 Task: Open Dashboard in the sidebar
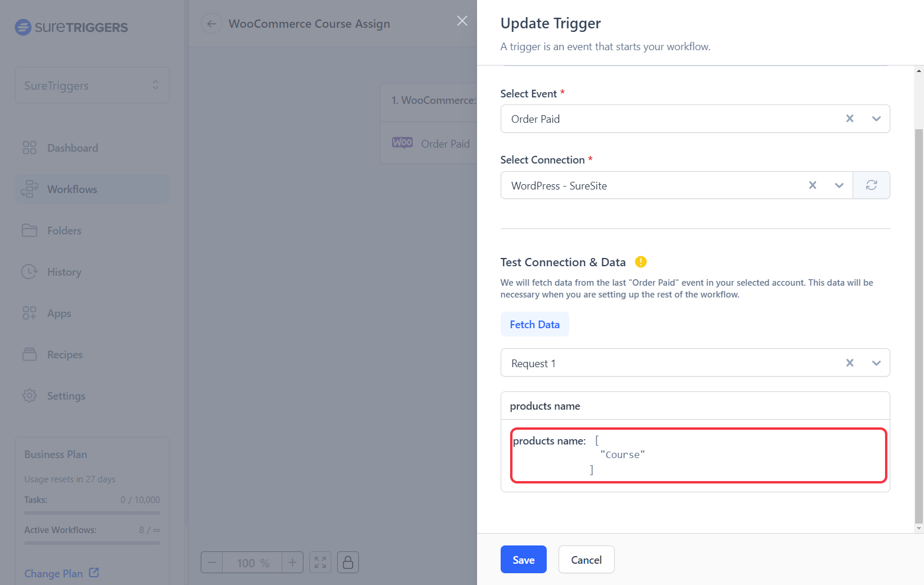click(73, 148)
